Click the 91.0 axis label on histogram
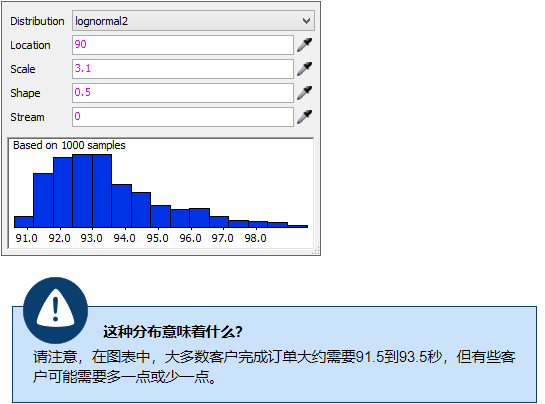This screenshot has height=404, width=545. 26,239
